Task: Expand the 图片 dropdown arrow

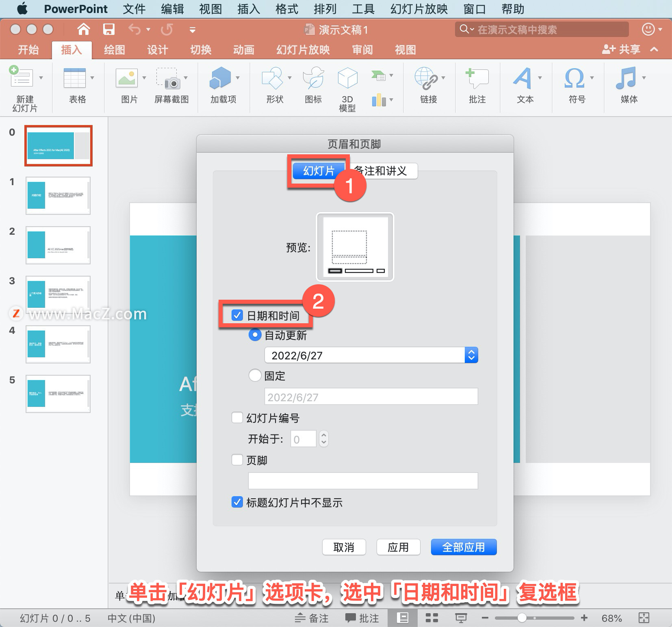Action: (x=144, y=78)
